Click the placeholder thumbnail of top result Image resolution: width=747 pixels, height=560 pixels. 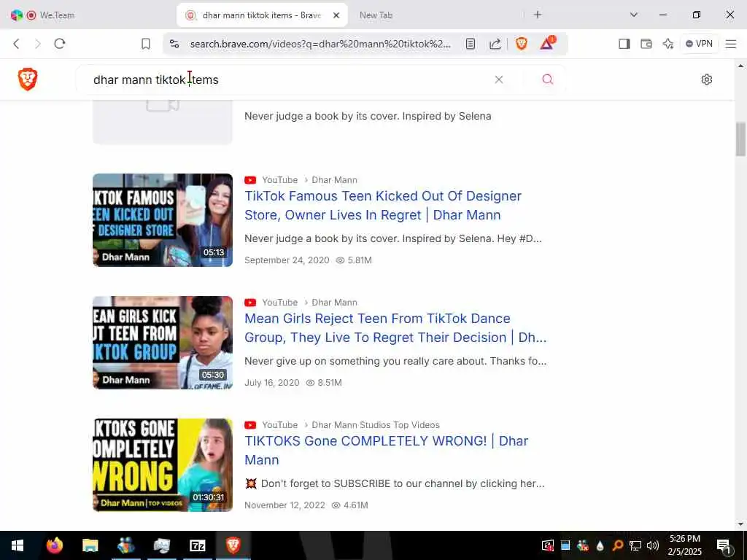163,122
